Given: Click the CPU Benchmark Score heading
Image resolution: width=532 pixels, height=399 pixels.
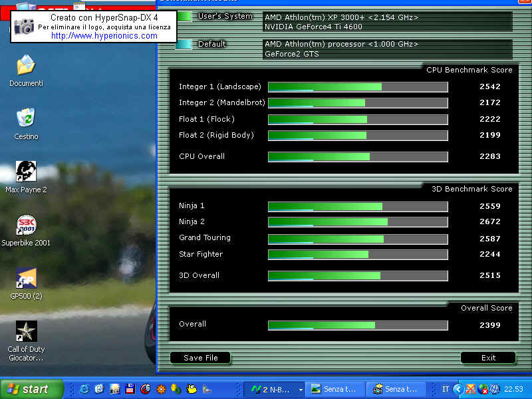Looking at the screenshot, I should tap(469, 70).
